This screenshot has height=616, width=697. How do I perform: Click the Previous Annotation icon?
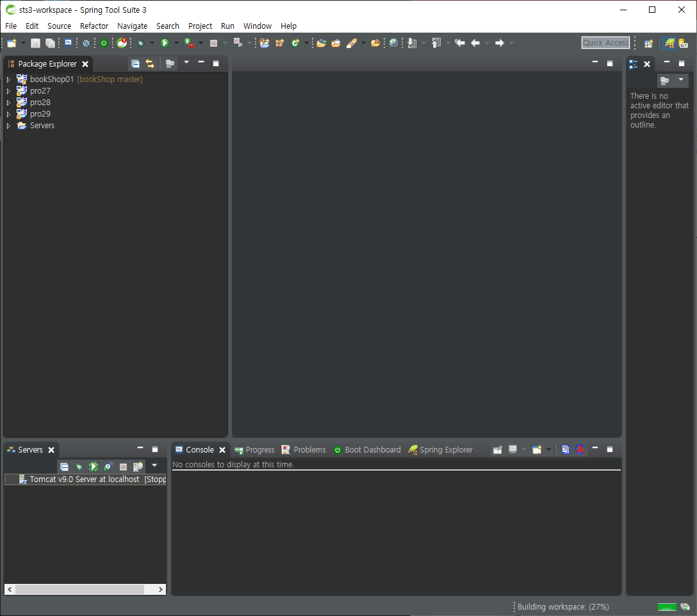pyautogui.click(x=436, y=43)
